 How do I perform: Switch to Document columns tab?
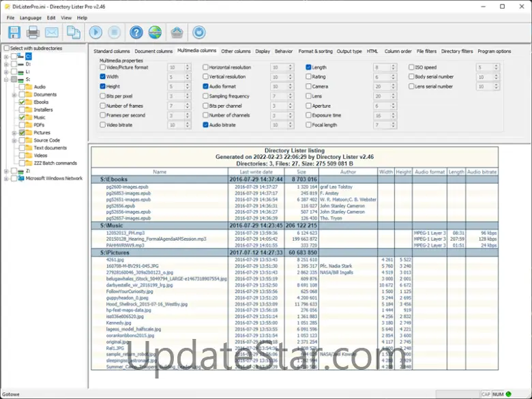coord(153,51)
